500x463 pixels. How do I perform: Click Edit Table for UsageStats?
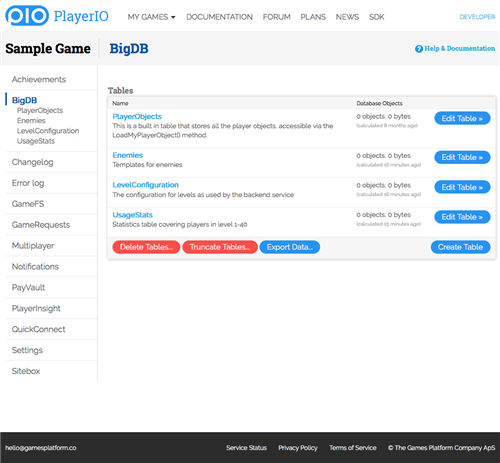pyautogui.click(x=462, y=217)
